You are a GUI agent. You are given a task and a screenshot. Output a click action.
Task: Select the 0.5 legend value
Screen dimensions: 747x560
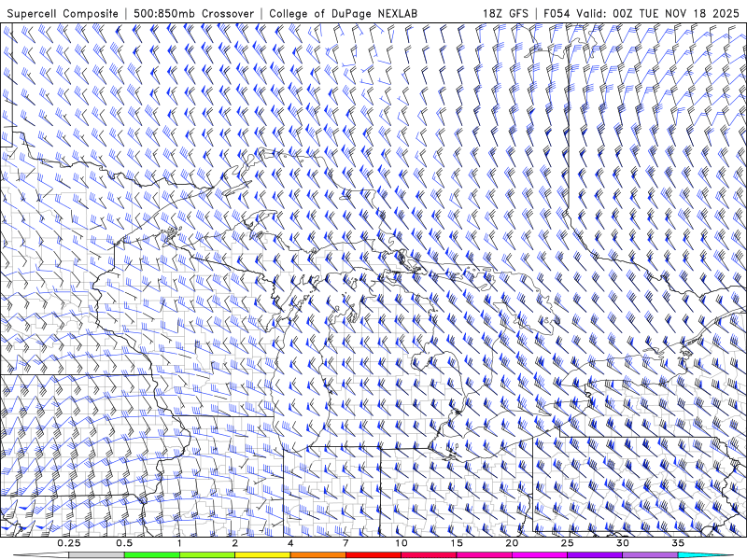(124, 543)
